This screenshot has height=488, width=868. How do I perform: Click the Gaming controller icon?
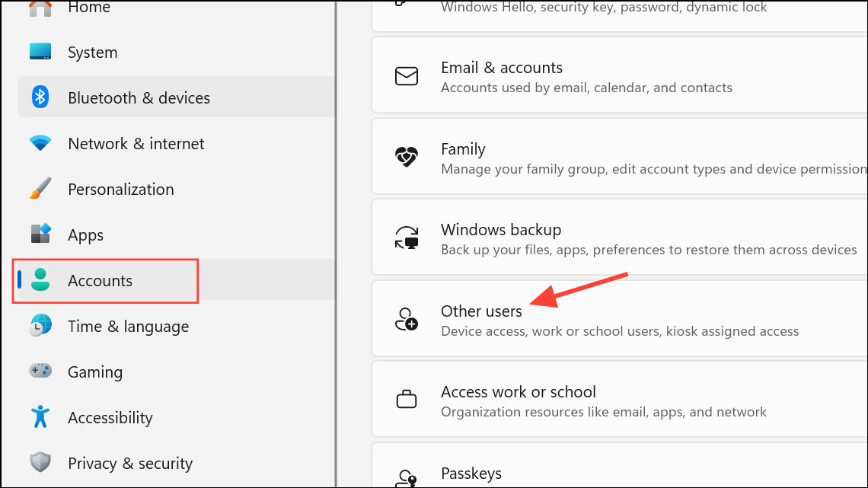(40, 372)
